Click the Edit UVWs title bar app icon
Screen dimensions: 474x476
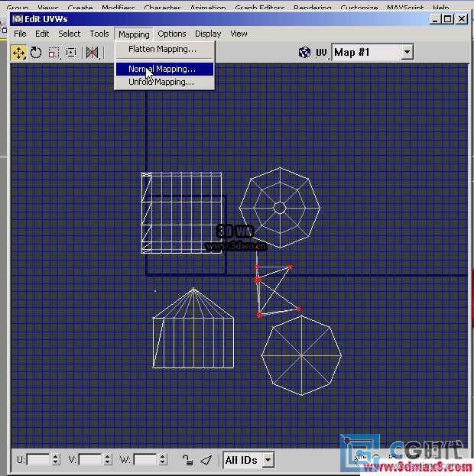[x=18, y=19]
